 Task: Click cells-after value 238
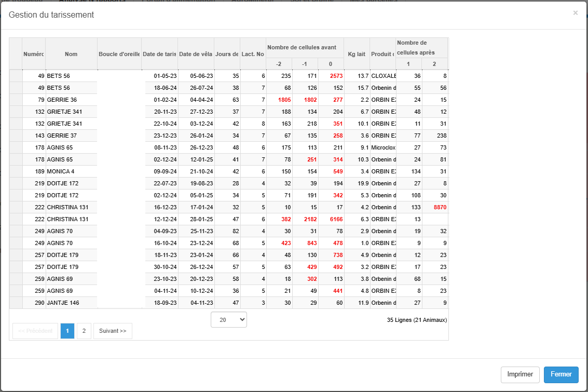point(442,136)
